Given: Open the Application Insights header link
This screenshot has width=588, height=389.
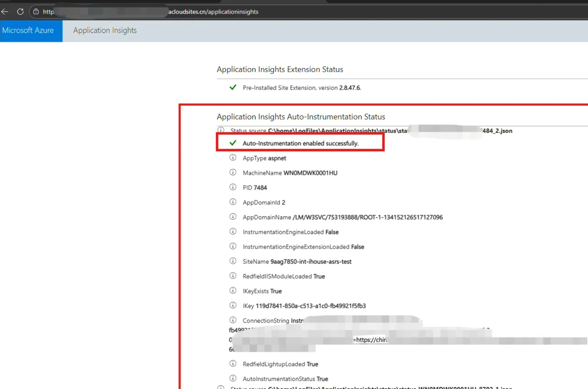Looking at the screenshot, I should (x=105, y=31).
